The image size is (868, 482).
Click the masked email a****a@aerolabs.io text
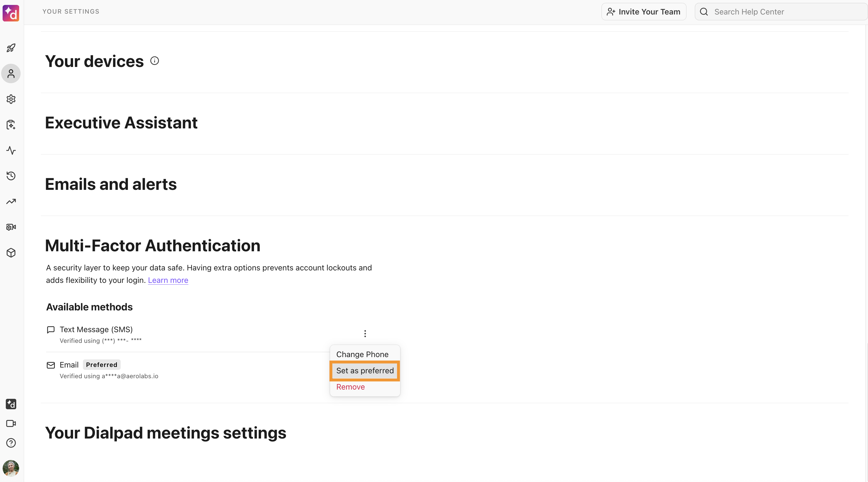[x=130, y=376]
